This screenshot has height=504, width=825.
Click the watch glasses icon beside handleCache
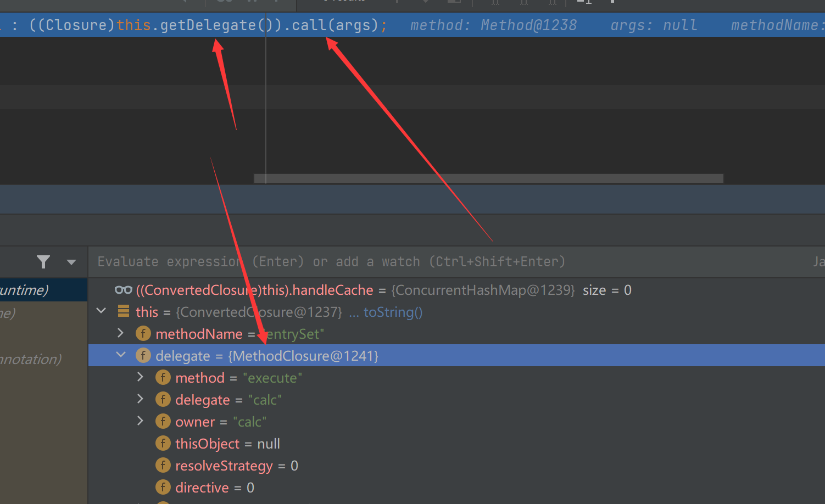pyautogui.click(x=124, y=290)
